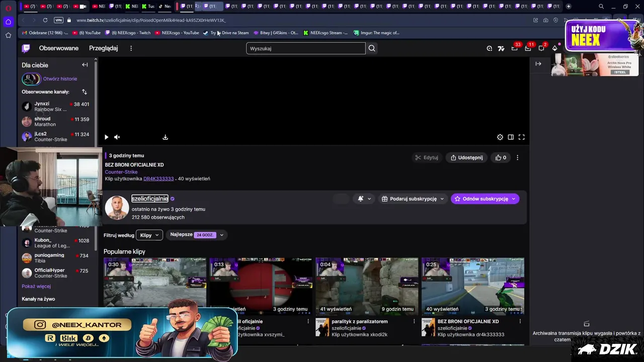Open the Bits gem icon

point(555,48)
